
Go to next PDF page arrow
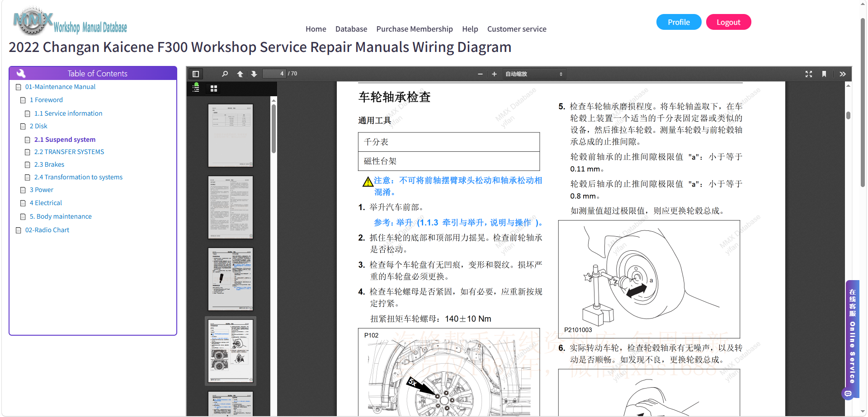254,74
